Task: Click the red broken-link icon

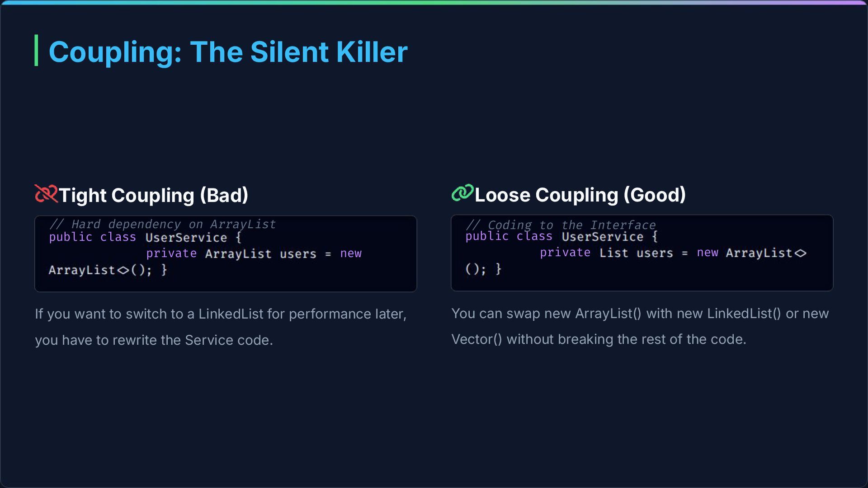Action: coord(46,194)
